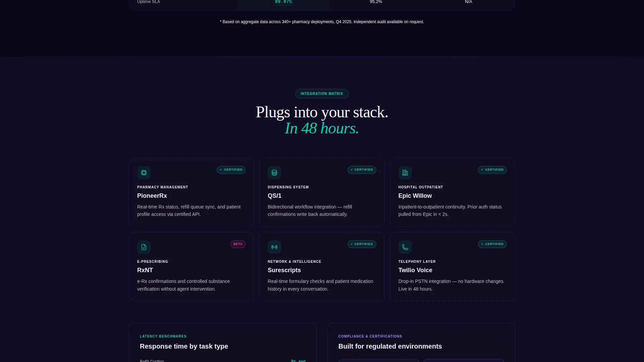Viewport: 644px width, 362px height.
Task: Click the 99.97% uptime value
Action: (x=283, y=2)
